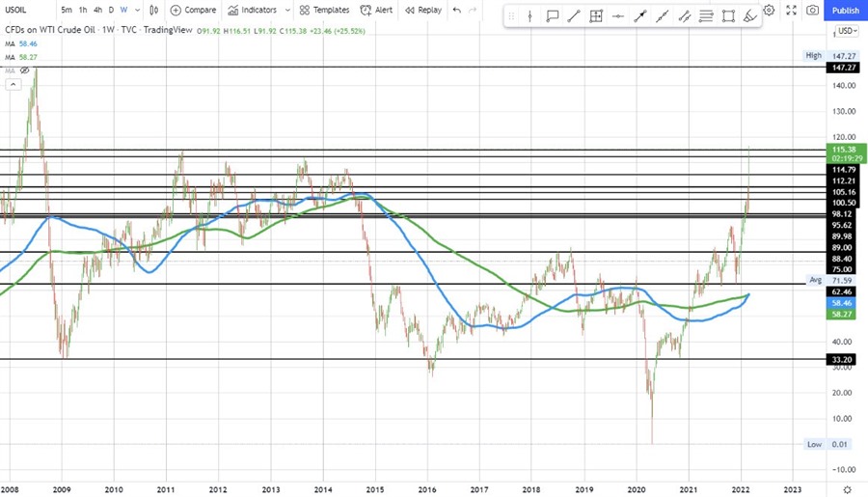
Task: Click the 2015 label on time axis
Action: 375,490
